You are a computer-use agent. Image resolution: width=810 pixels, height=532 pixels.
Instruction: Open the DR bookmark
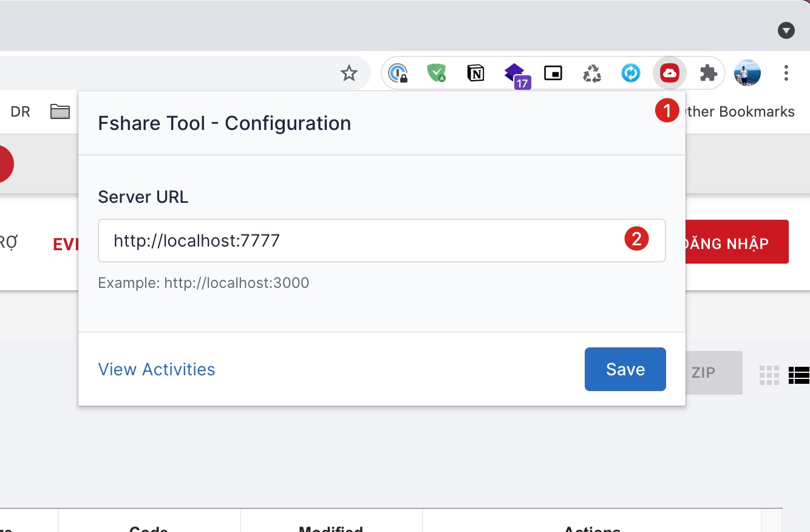[21, 112]
